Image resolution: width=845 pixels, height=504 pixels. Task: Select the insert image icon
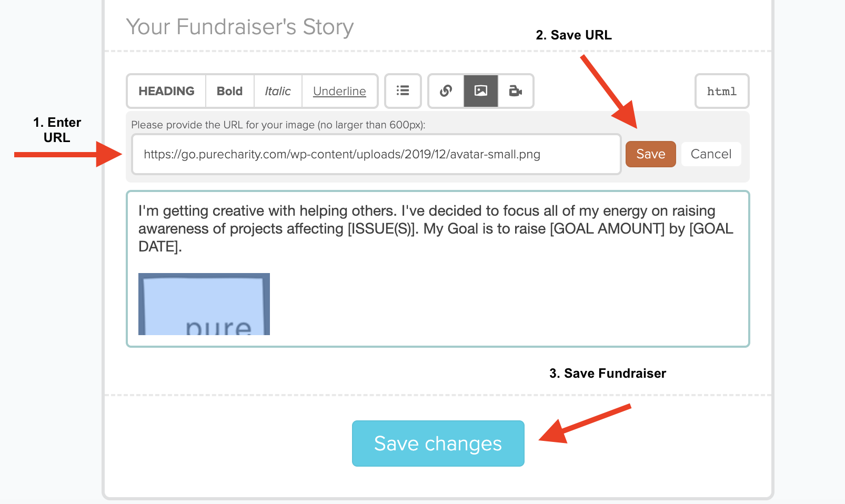(481, 91)
